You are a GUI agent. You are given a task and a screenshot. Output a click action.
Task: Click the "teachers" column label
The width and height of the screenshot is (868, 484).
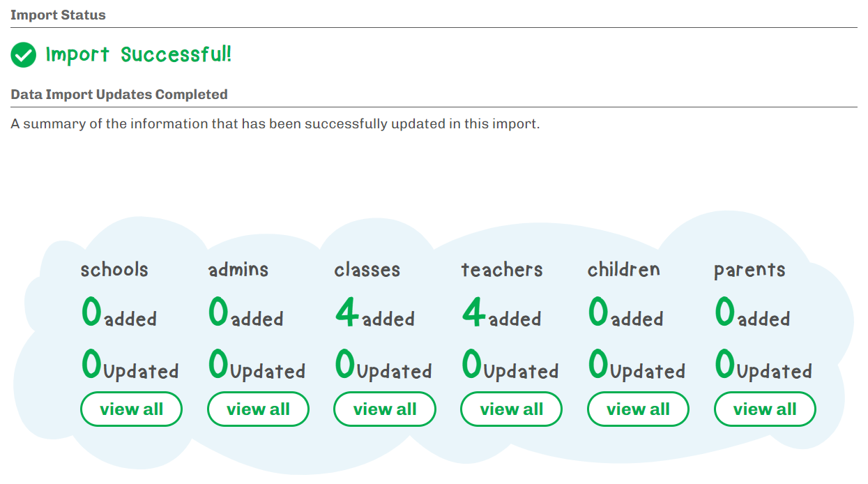click(502, 270)
